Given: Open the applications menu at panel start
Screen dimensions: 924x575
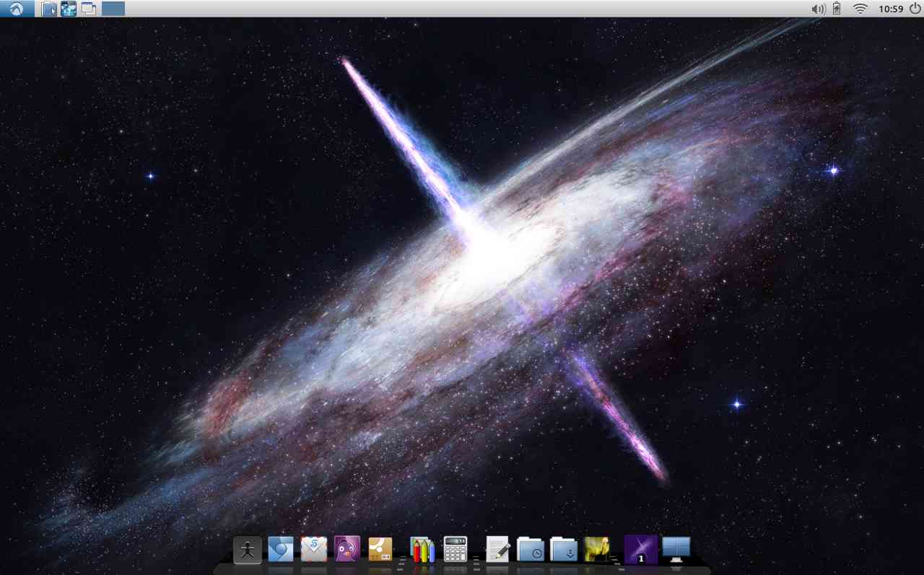Looking at the screenshot, I should pyautogui.click(x=17, y=9).
